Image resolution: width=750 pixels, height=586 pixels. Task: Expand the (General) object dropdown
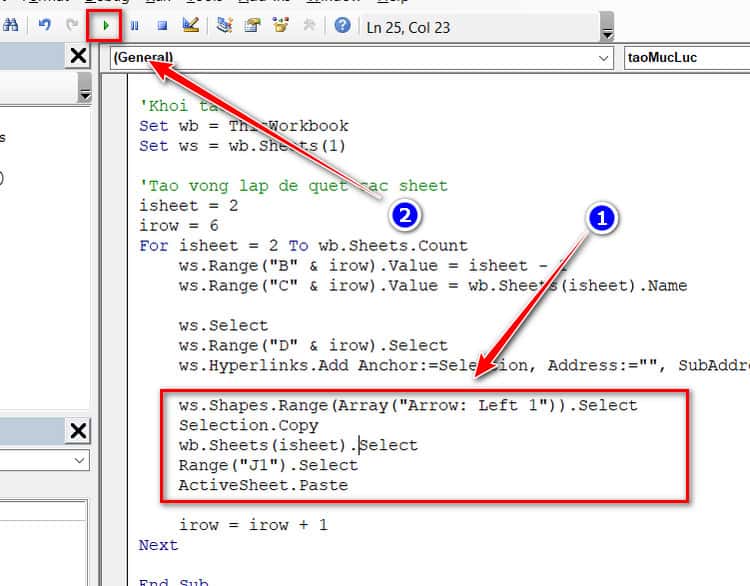604,58
